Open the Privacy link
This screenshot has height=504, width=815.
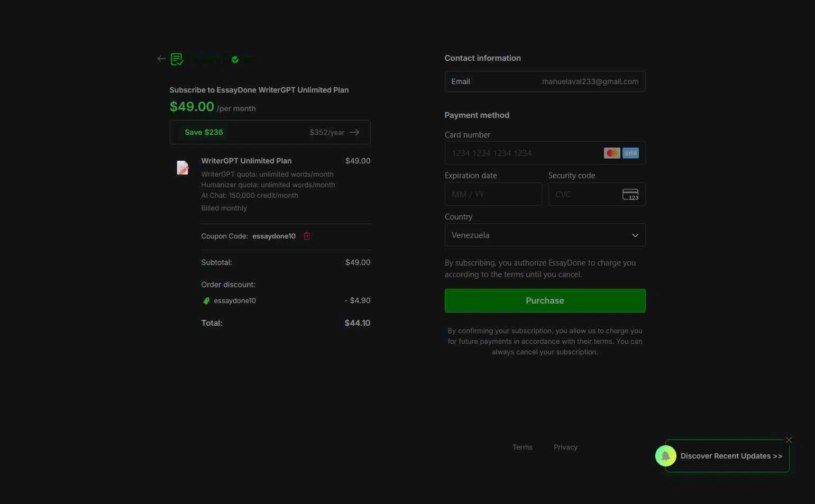[565, 447]
